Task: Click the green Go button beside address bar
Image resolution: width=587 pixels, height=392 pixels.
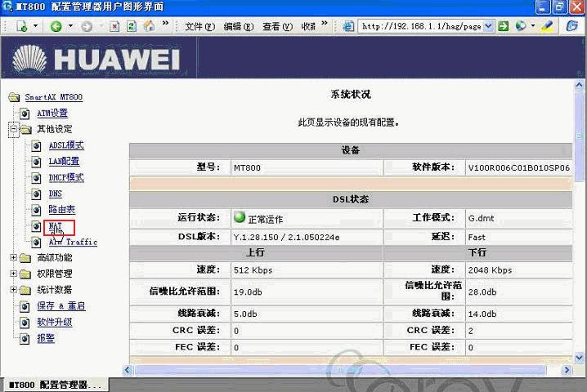Action: click(x=504, y=26)
